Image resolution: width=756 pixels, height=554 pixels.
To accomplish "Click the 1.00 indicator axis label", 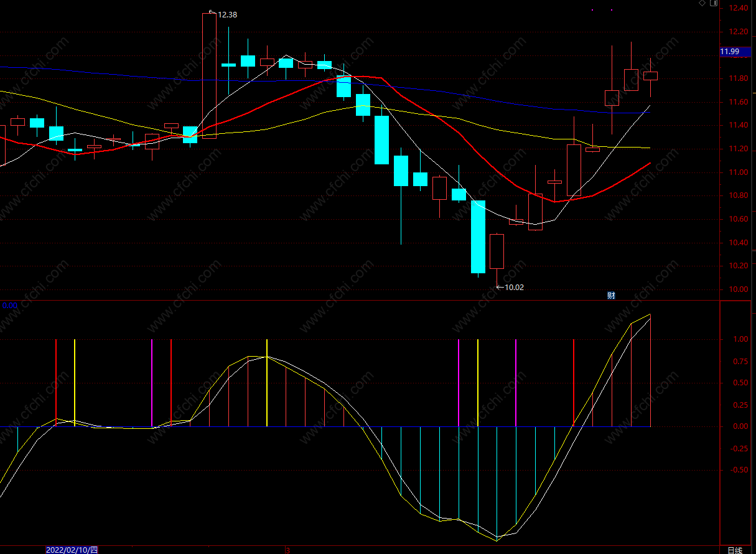I will point(740,339).
